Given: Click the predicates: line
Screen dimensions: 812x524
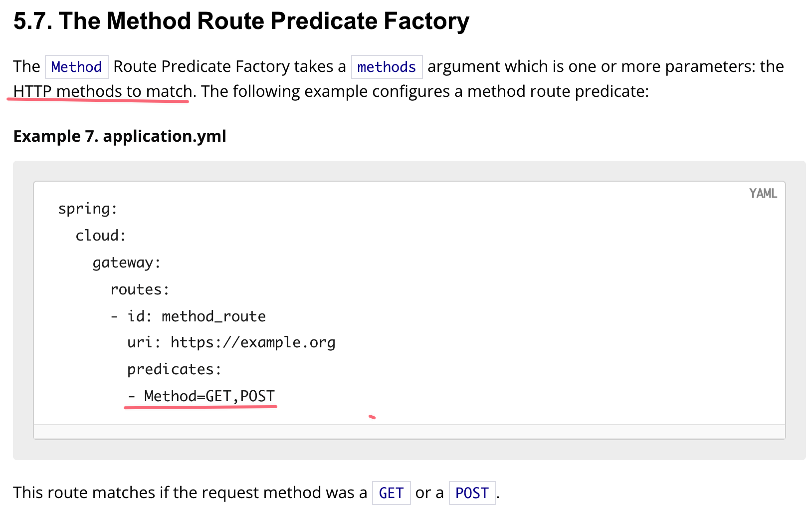Looking at the screenshot, I should (x=174, y=370).
